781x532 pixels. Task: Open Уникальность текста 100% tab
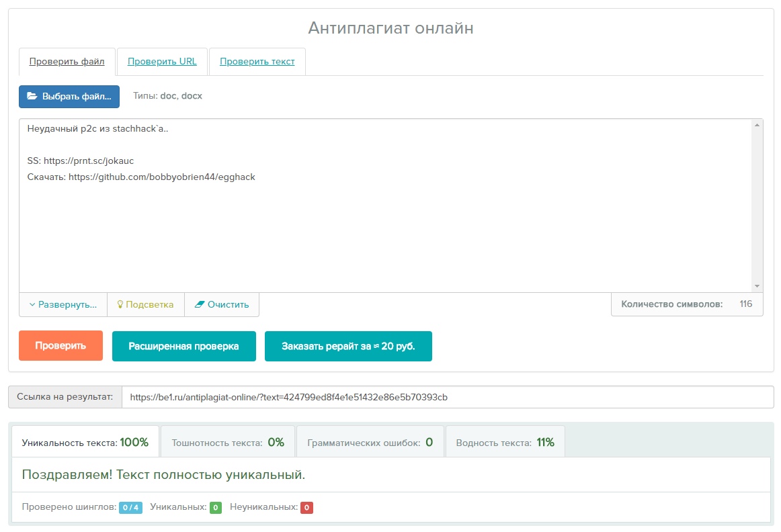pyautogui.click(x=85, y=443)
